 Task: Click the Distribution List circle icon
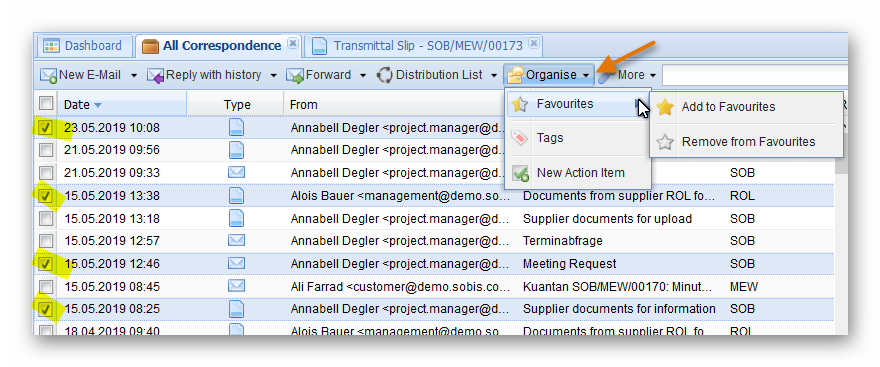click(384, 75)
